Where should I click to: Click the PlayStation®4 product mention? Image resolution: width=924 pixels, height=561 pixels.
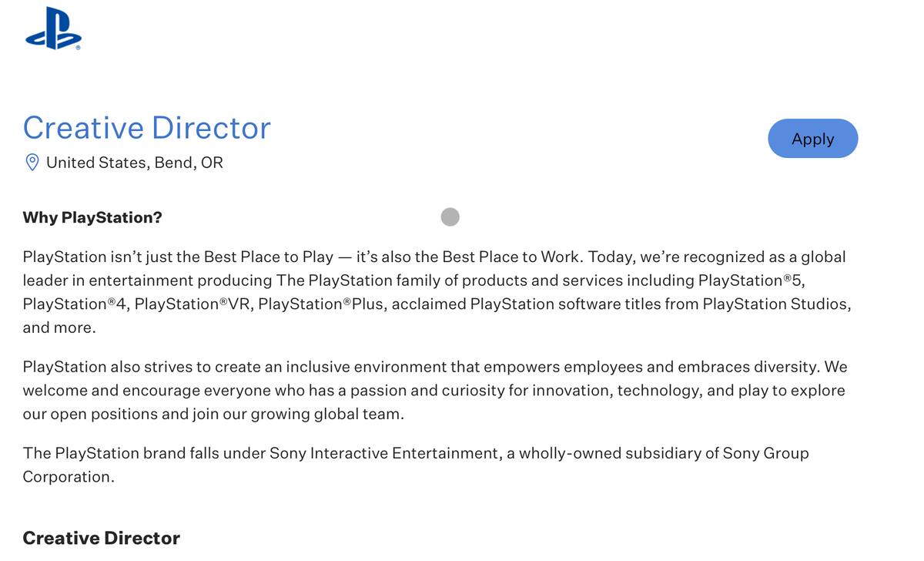pos(75,304)
